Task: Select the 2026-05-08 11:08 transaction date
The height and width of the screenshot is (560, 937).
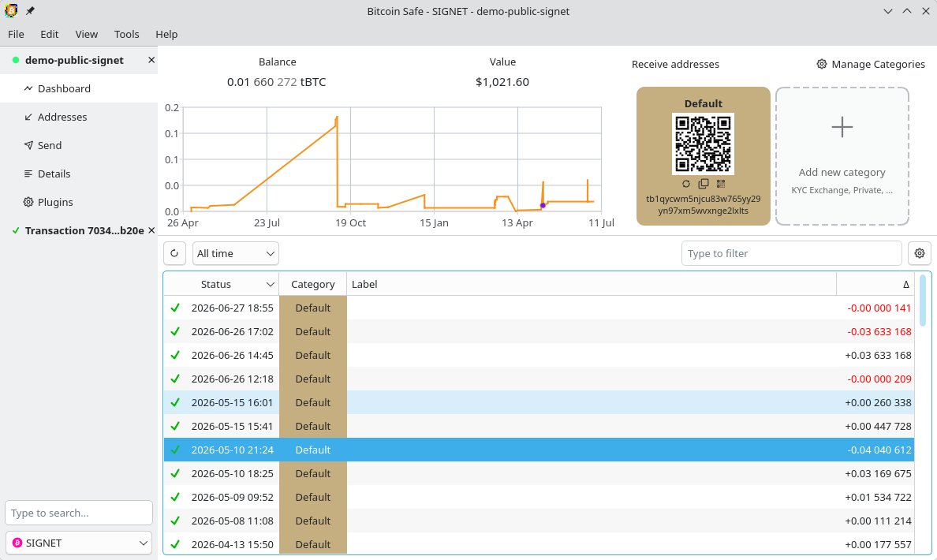Action: pos(233,521)
